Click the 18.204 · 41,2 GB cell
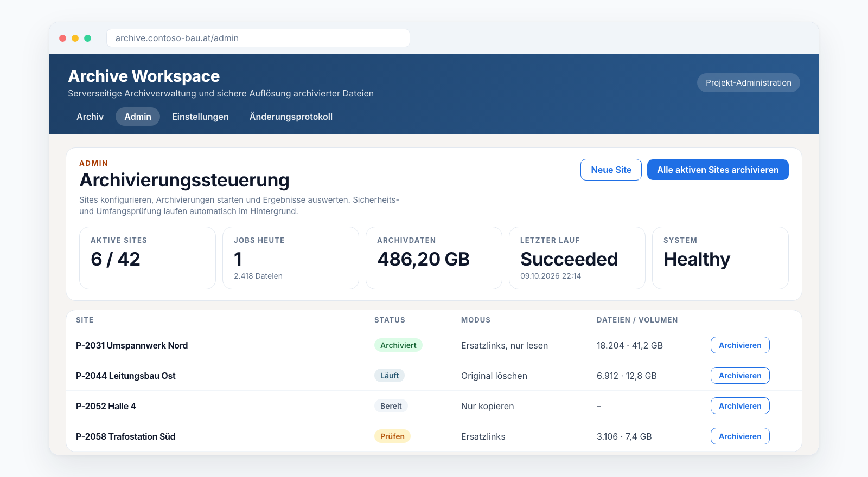This screenshot has height=477, width=868. coord(630,345)
